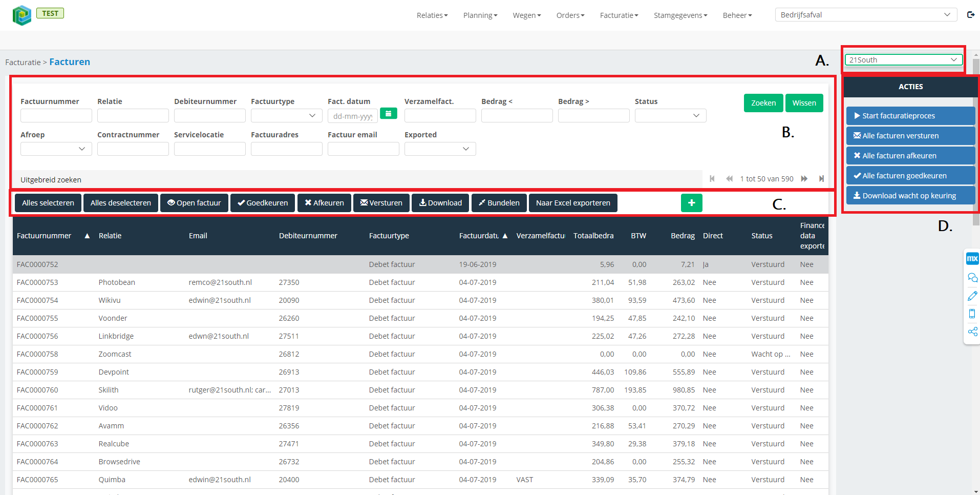Click the Wissen button
Screen dimensions: 980x495
(x=804, y=103)
